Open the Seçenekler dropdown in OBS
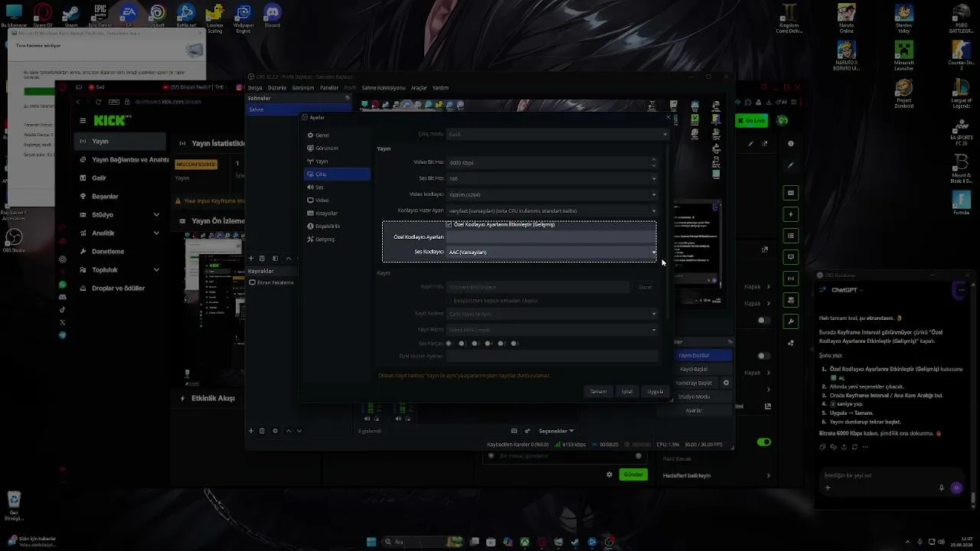980x551 pixels. click(x=556, y=431)
